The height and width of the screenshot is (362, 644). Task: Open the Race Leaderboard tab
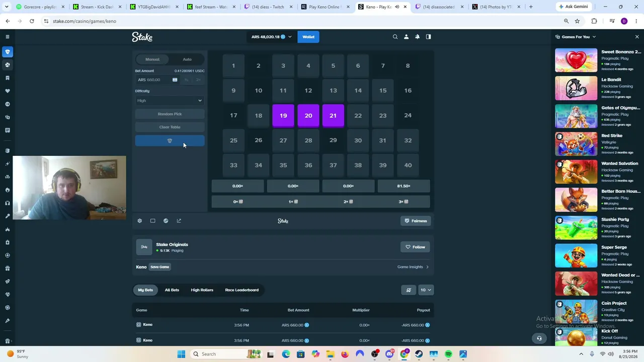point(242,290)
